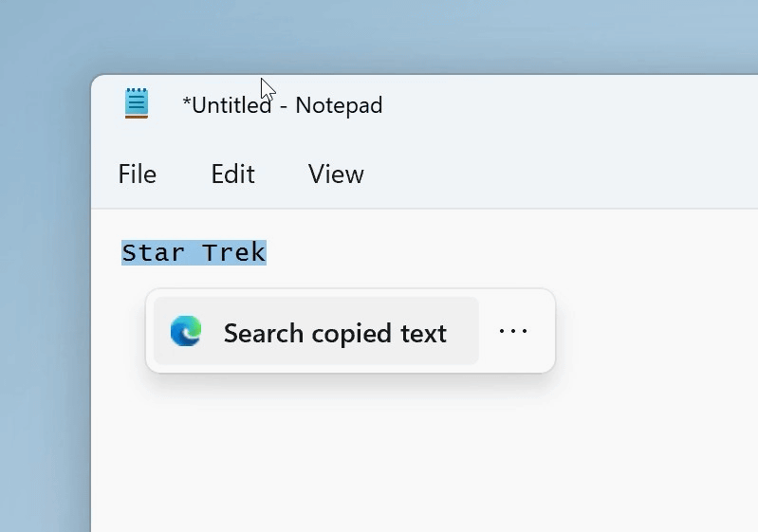Image resolution: width=758 pixels, height=532 pixels.
Task: Click the editor margin left of search popup
Action: tap(119, 332)
